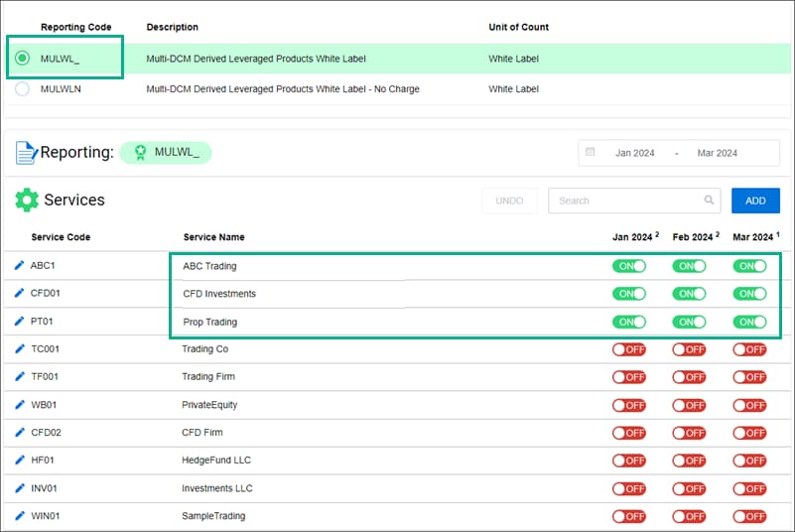Image resolution: width=795 pixels, height=532 pixels.
Task: Enable SampleTrading for Mar 2024
Action: point(749,516)
